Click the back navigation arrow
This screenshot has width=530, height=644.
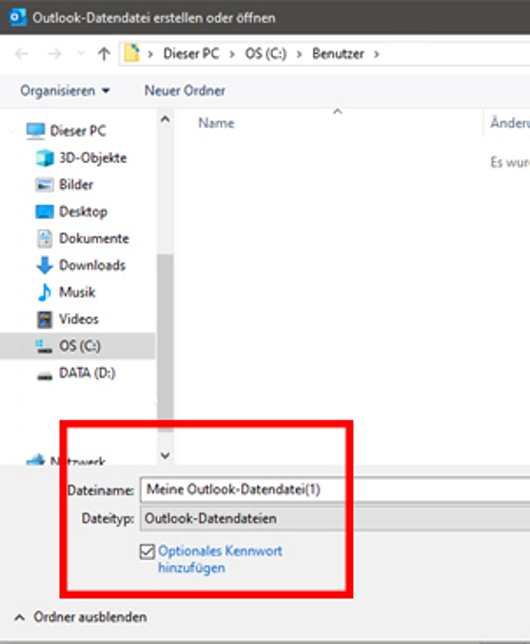[x=21, y=54]
